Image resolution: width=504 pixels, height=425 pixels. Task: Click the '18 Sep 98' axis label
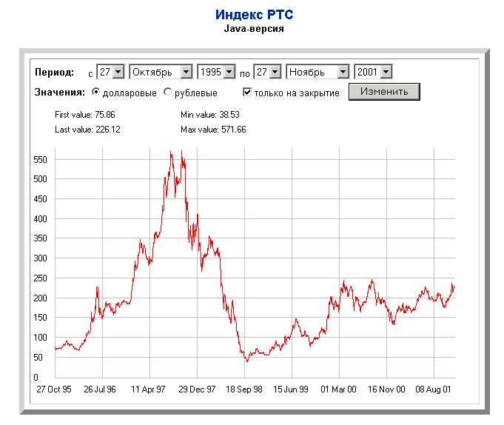(x=244, y=389)
